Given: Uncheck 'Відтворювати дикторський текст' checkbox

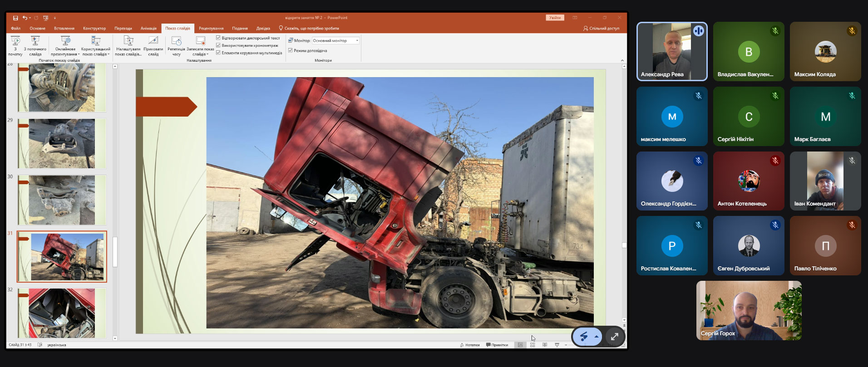Looking at the screenshot, I should (218, 38).
